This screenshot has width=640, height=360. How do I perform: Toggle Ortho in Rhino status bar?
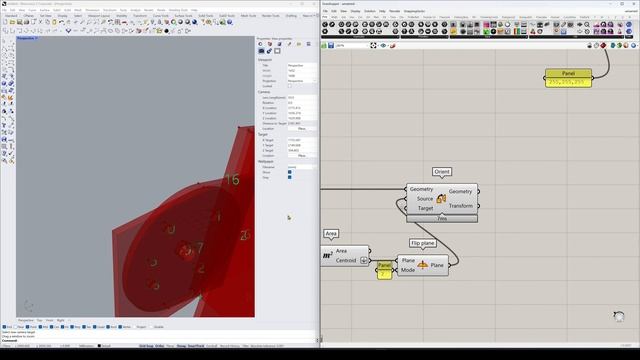(x=160, y=346)
